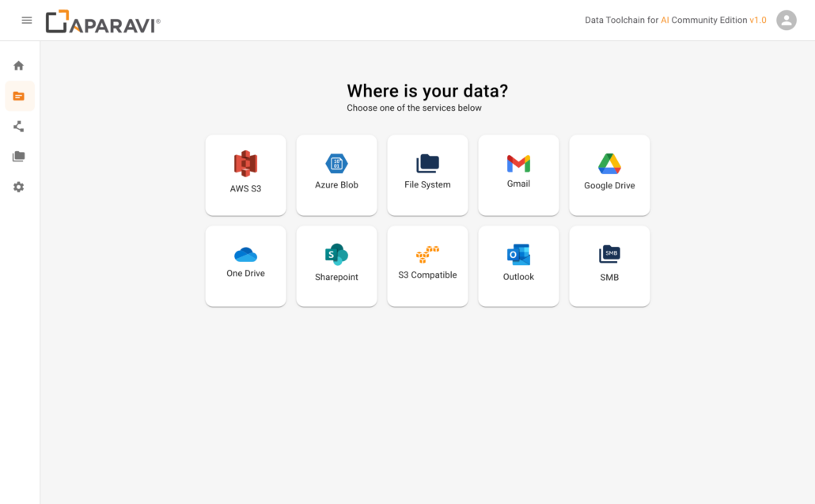The width and height of the screenshot is (815, 504).
Task: Click the v1.0 version text
Action: point(758,21)
